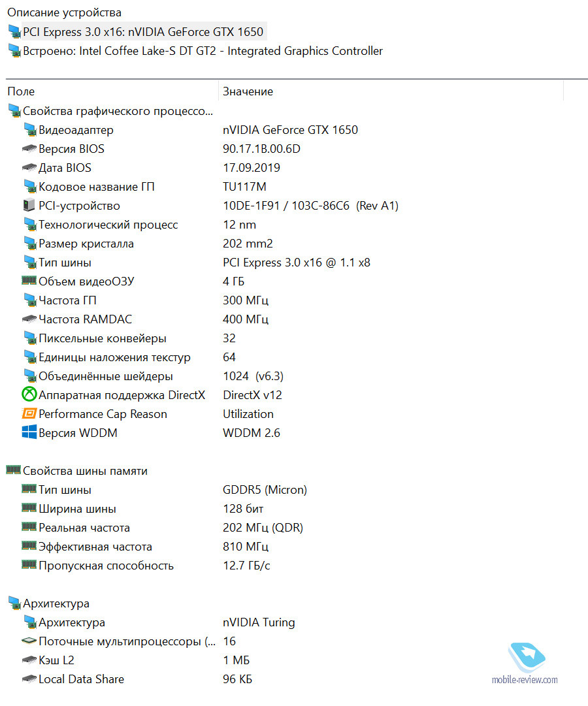
Task: Click the Пиксельные конвейеры icon
Action: (x=30, y=338)
